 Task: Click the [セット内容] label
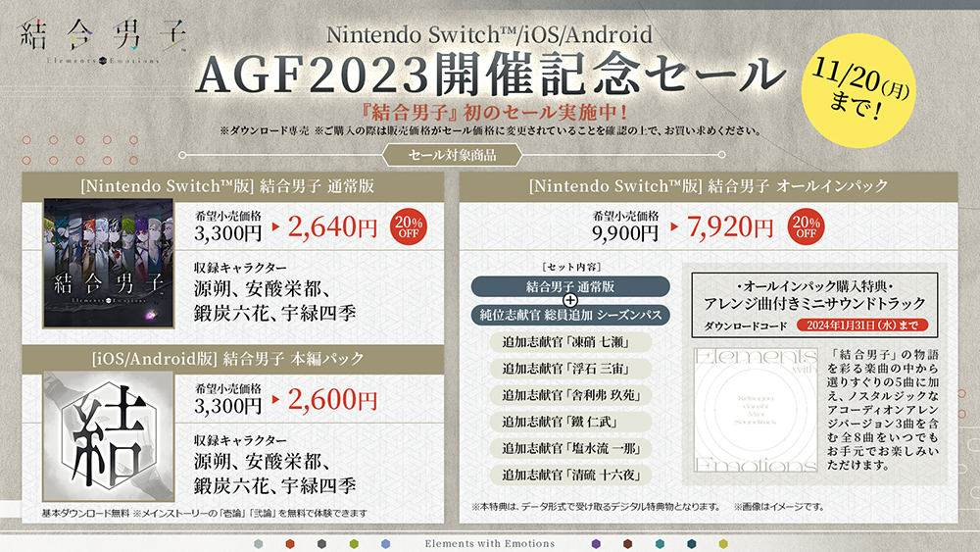click(572, 267)
